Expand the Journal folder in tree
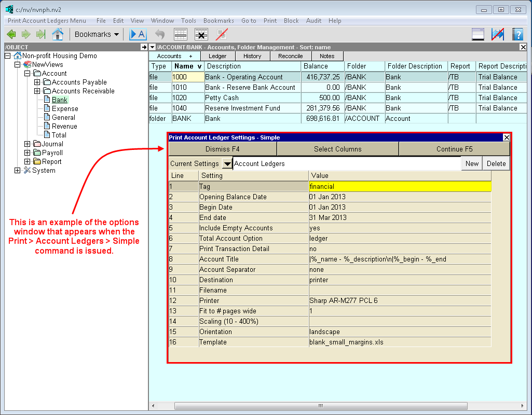This screenshot has height=415, width=532. click(x=28, y=144)
